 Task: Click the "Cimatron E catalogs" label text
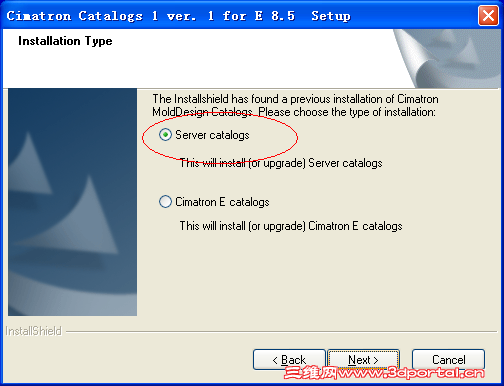(x=222, y=202)
